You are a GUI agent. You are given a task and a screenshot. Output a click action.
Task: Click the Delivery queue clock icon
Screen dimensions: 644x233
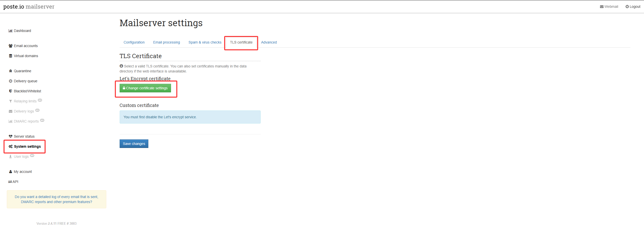[x=11, y=81]
